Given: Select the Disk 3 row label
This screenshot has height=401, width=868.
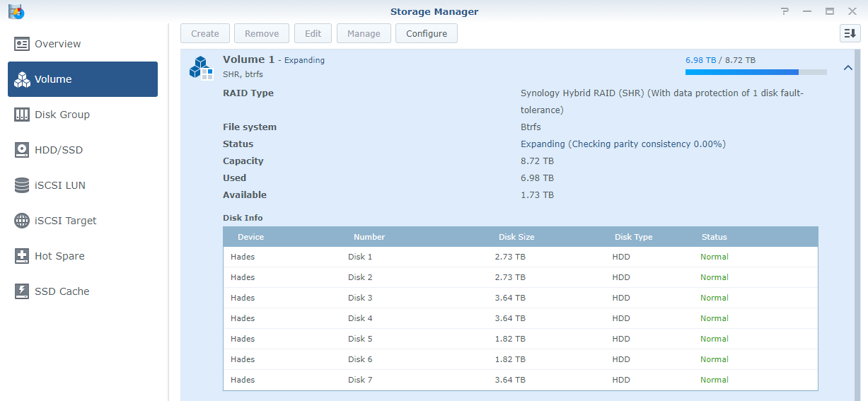Looking at the screenshot, I should point(360,298).
